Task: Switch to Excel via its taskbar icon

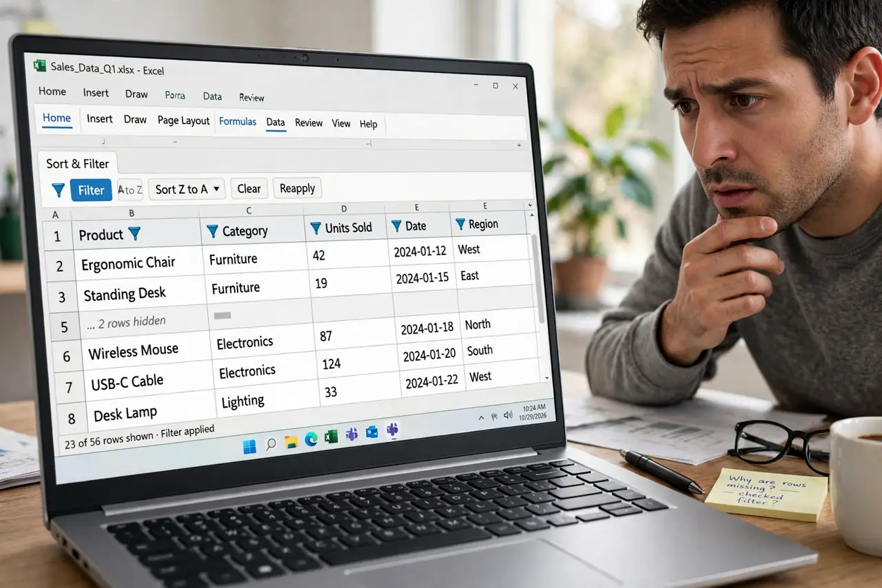Action: point(331,437)
